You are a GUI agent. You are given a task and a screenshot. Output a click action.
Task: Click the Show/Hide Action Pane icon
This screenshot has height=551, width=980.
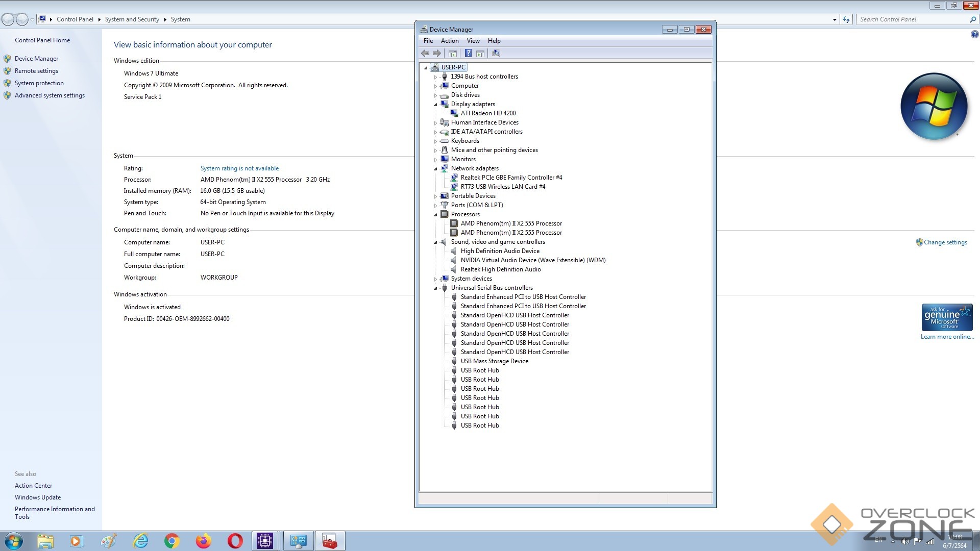(480, 53)
